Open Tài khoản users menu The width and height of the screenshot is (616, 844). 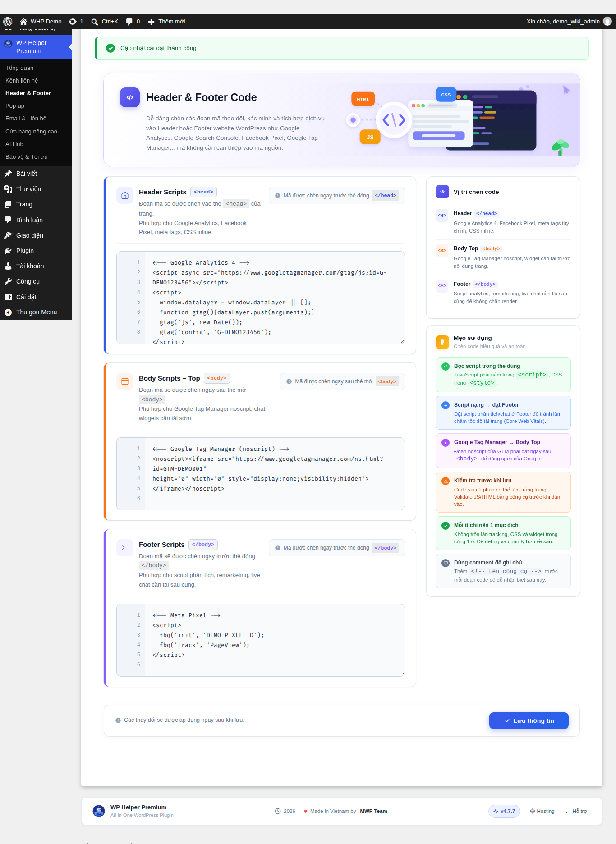(x=36, y=266)
